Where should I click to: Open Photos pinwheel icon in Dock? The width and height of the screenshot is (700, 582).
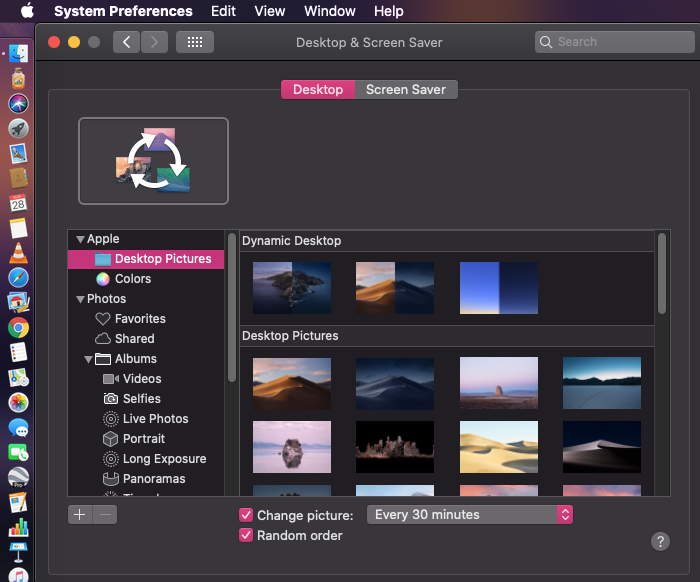pyautogui.click(x=18, y=403)
